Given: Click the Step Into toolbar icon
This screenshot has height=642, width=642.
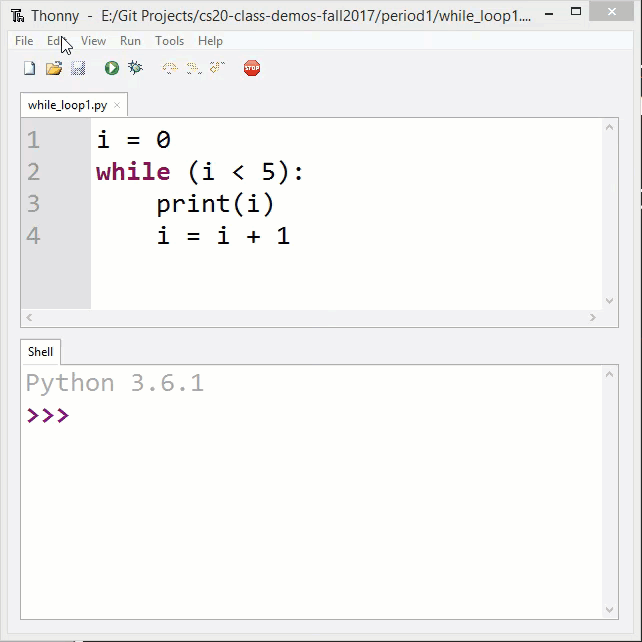Looking at the screenshot, I should [193, 68].
